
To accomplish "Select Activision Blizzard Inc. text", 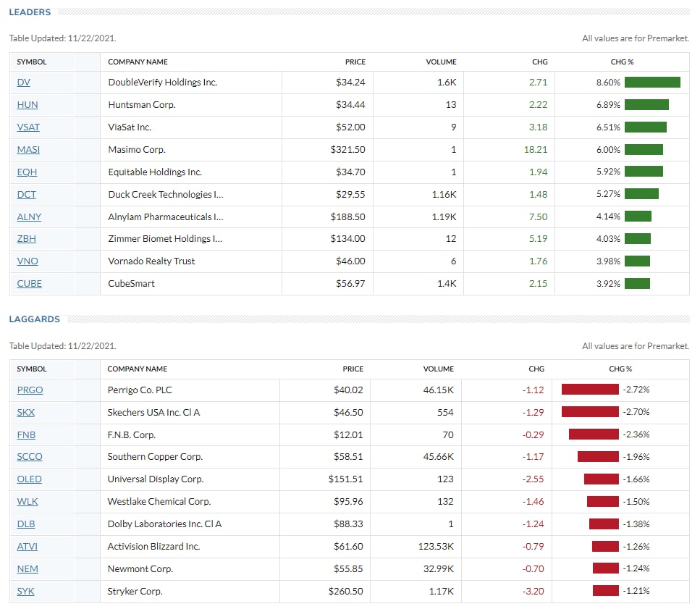I will pyautogui.click(x=153, y=546).
